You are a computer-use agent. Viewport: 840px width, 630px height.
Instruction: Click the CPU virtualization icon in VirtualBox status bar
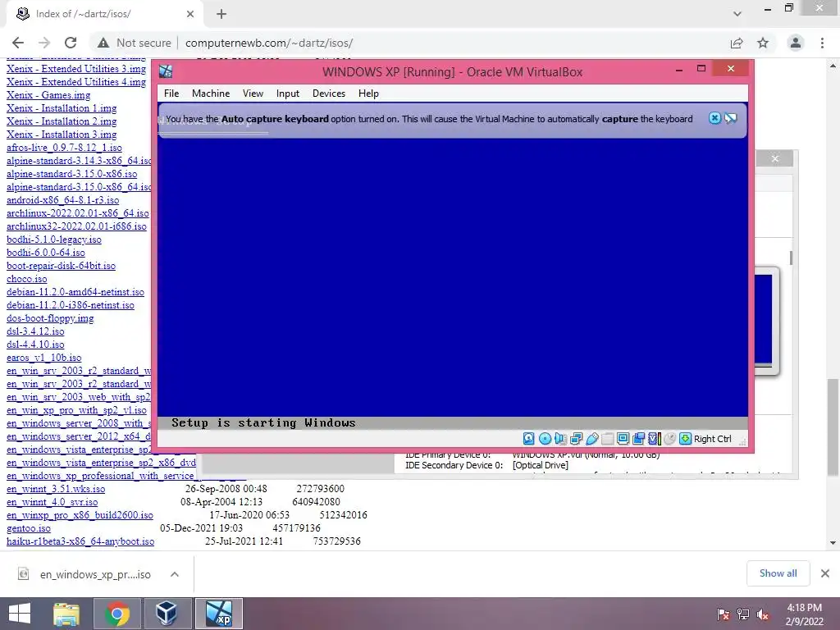pyautogui.click(x=655, y=439)
